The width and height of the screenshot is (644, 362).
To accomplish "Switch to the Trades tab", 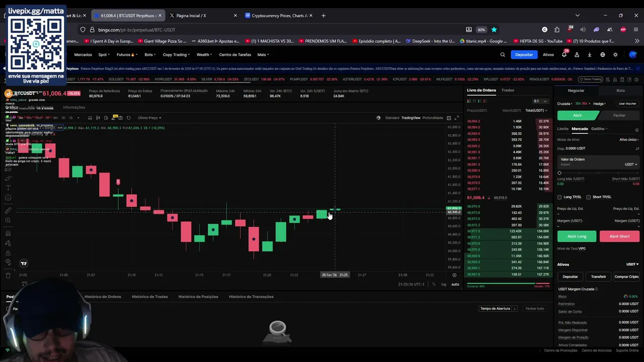I will (508, 90).
